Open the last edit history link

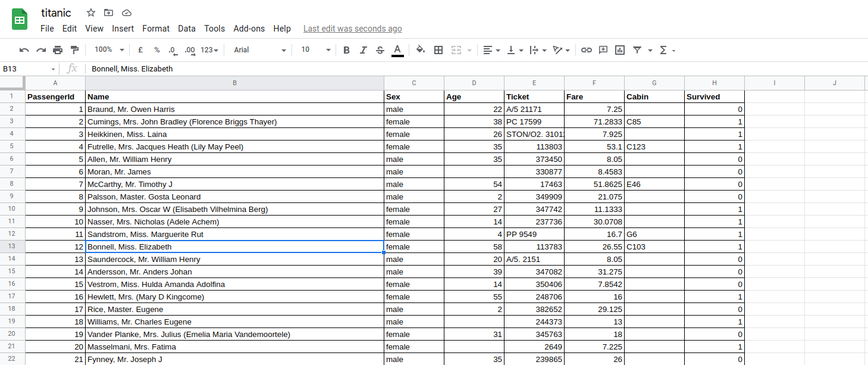352,28
